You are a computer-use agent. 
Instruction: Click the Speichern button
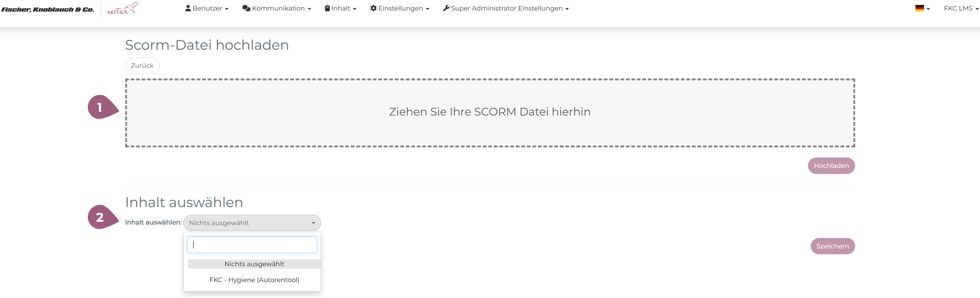pos(832,246)
